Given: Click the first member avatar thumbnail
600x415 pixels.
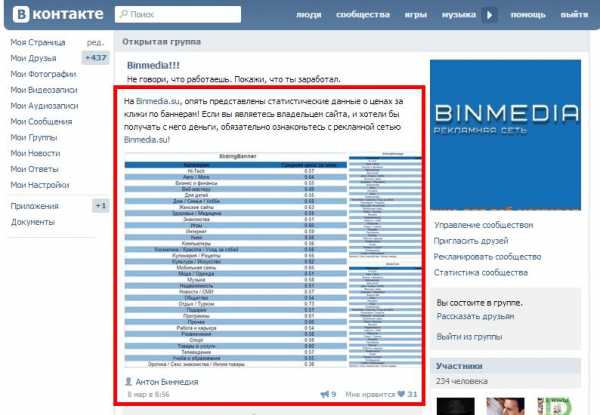Looking at the screenshot, I should (455, 406).
